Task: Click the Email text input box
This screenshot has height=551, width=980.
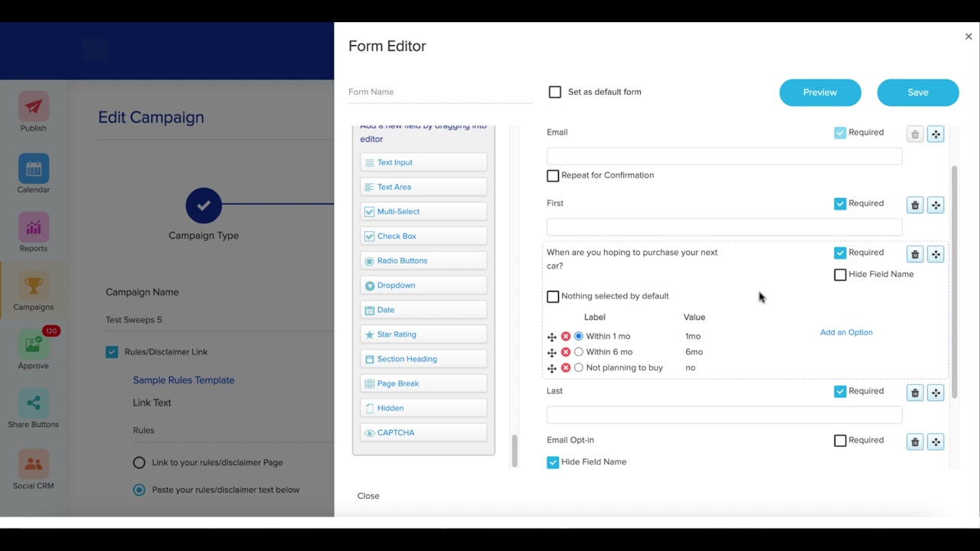Action: pyautogui.click(x=724, y=156)
